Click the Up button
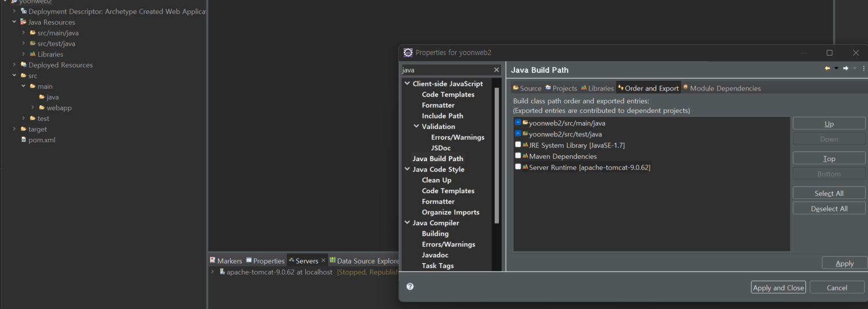The width and height of the screenshot is (868, 309). [x=829, y=123]
